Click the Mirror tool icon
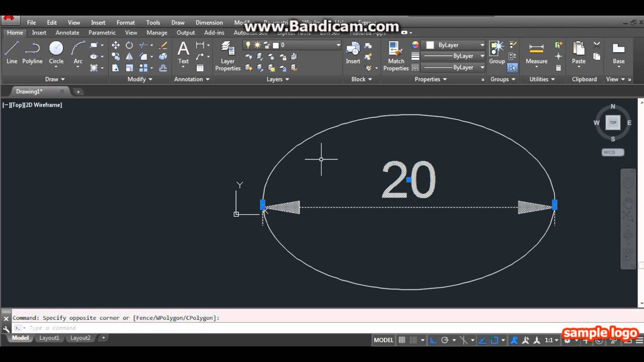Screen dimensions: 644x362 point(129,57)
